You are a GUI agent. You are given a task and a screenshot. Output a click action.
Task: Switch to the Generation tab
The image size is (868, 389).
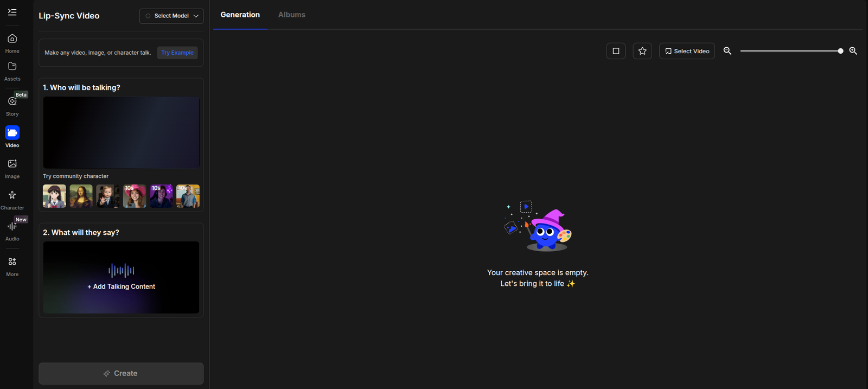(x=240, y=15)
